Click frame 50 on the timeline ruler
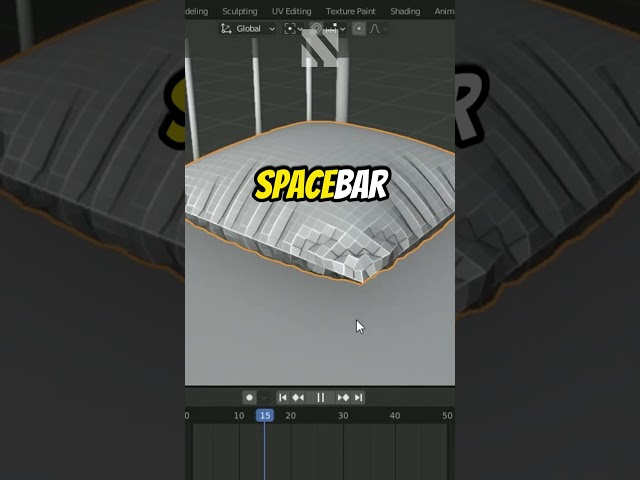 point(447,416)
